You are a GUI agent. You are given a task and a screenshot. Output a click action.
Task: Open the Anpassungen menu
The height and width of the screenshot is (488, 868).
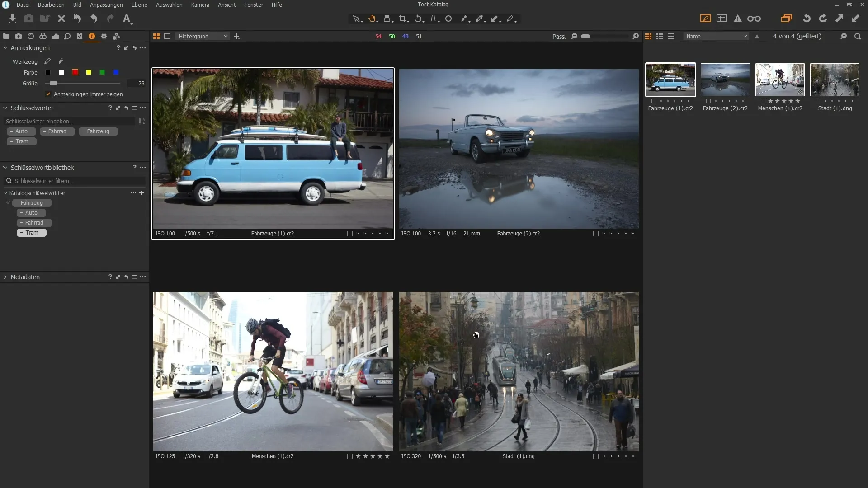pos(106,5)
